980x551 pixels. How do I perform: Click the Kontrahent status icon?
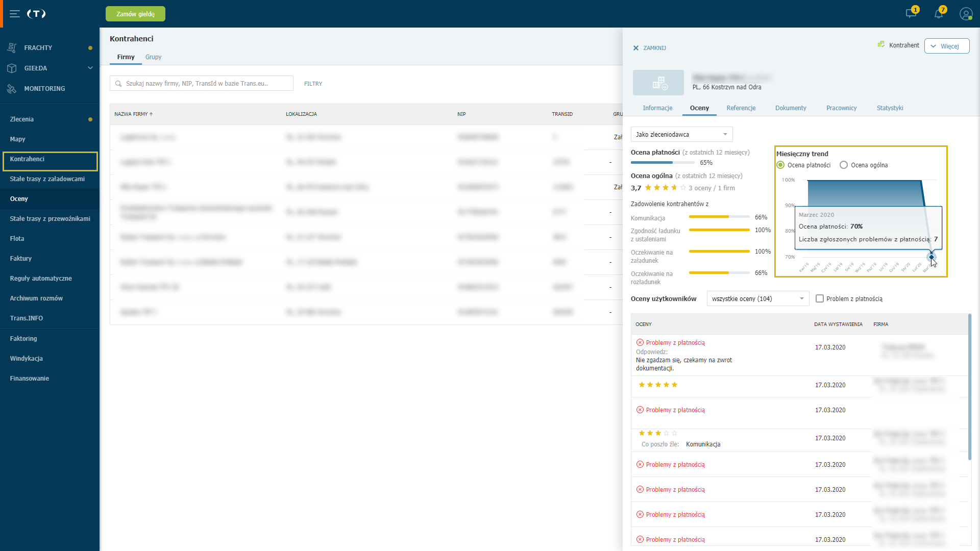881,45
